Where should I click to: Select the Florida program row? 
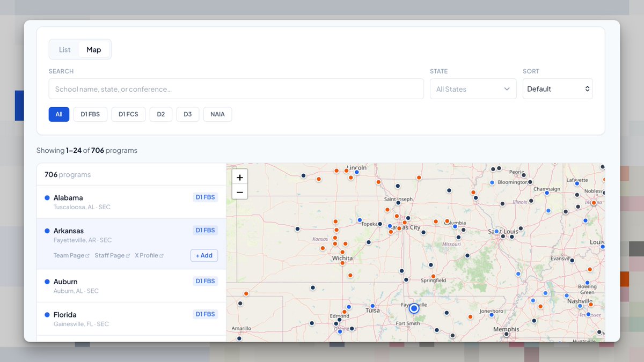click(x=131, y=319)
